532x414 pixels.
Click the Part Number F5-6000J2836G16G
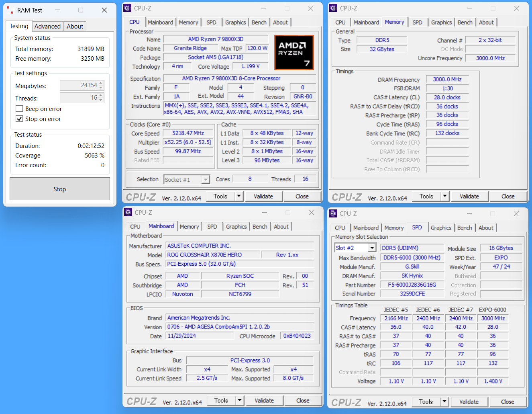tap(412, 285)
